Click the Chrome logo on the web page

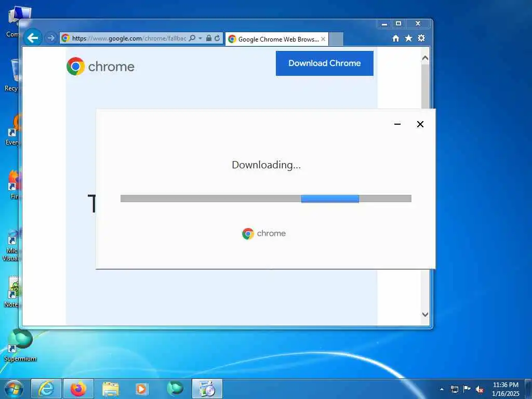tap(100, 66)
